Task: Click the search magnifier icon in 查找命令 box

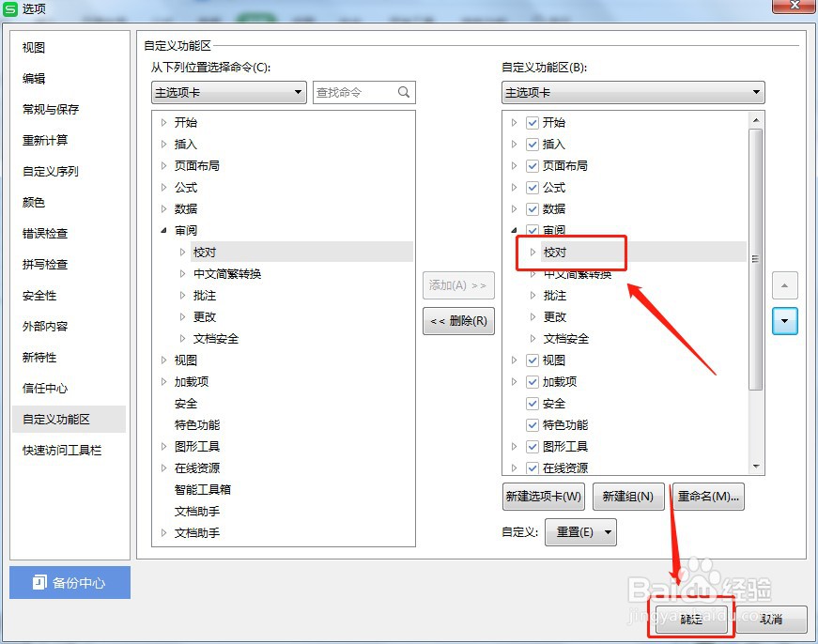Action: (403, 92)
